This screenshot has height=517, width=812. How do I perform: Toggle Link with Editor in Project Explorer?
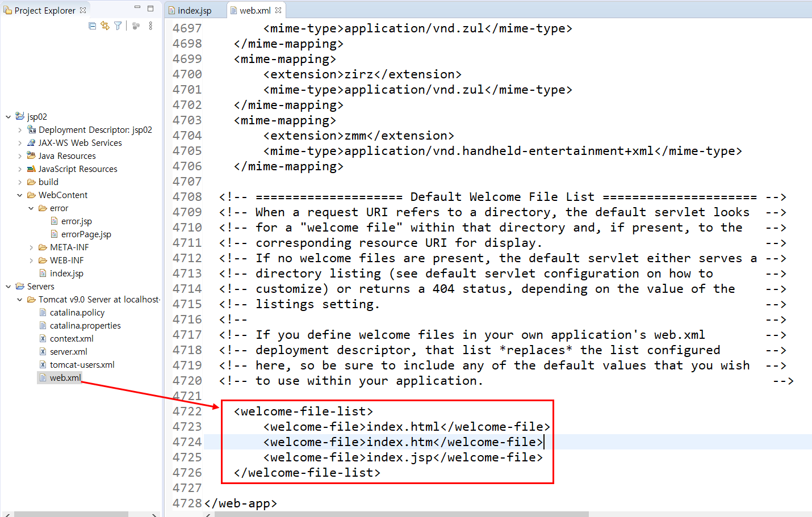pyautogui.click(x=105, y=26)
